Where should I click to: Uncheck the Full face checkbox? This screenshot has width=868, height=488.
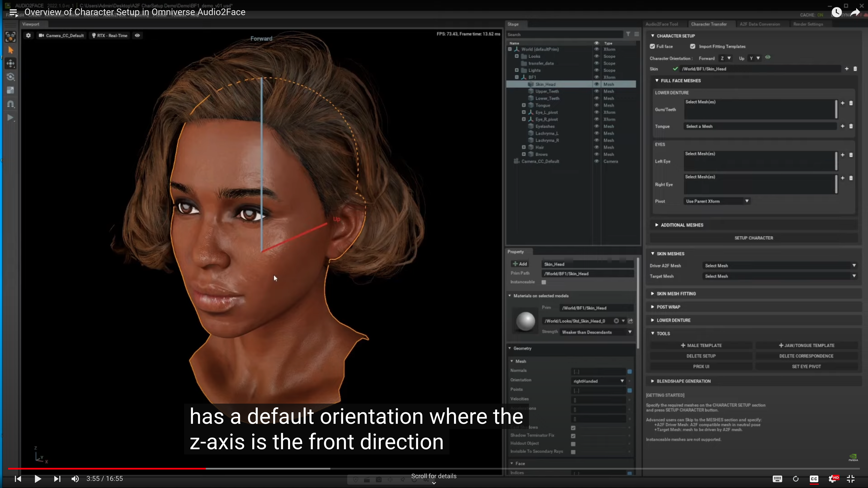point(652,46)
